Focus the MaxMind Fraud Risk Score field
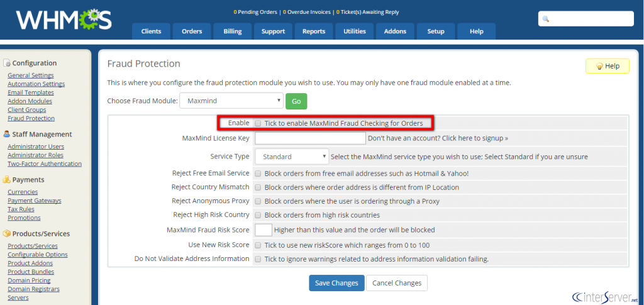Viewport: 644px width, 305px height. pos(264,230)
